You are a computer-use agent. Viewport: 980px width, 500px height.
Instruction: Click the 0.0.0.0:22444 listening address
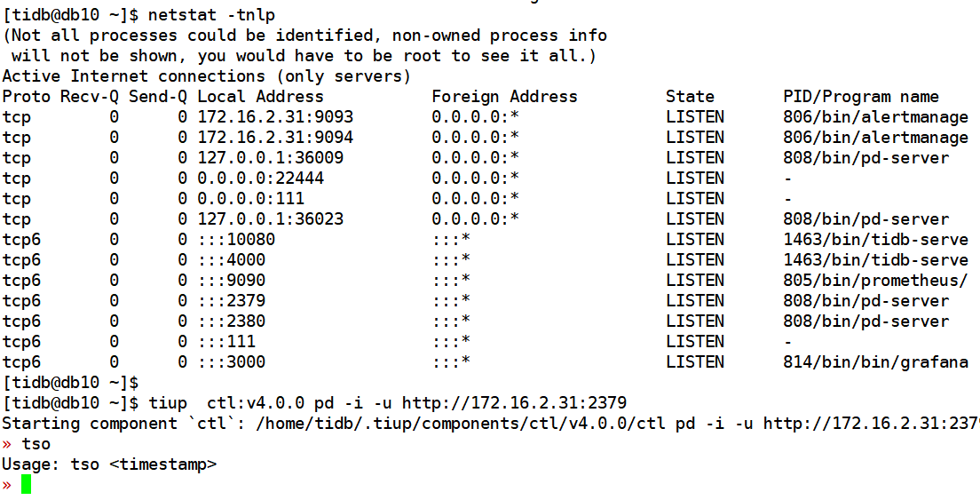click(261, 179)
